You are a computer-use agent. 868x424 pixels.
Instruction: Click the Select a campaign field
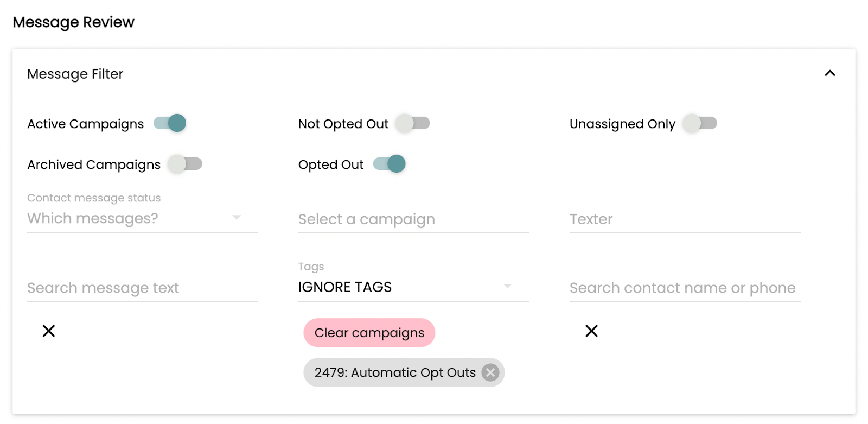pos(413,219)
